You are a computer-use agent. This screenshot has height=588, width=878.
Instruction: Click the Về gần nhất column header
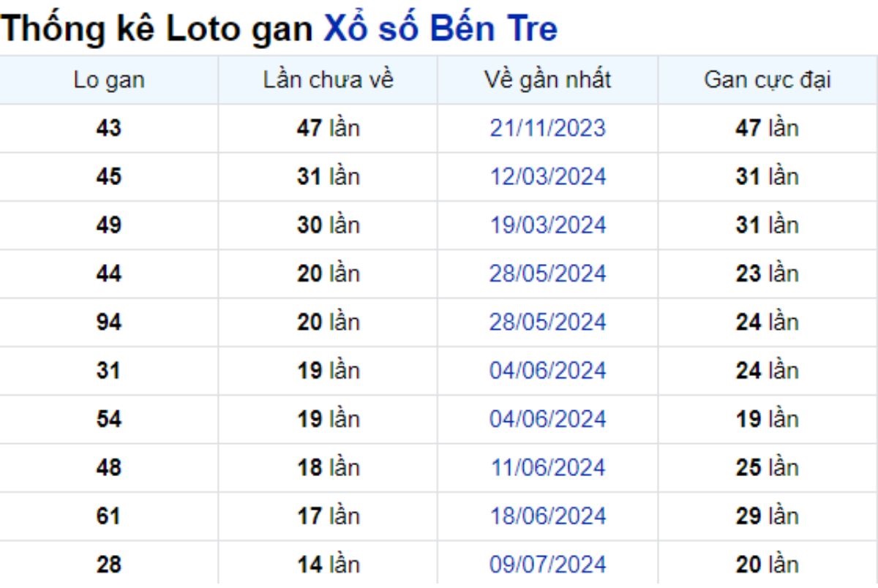[x=548, y=80]
